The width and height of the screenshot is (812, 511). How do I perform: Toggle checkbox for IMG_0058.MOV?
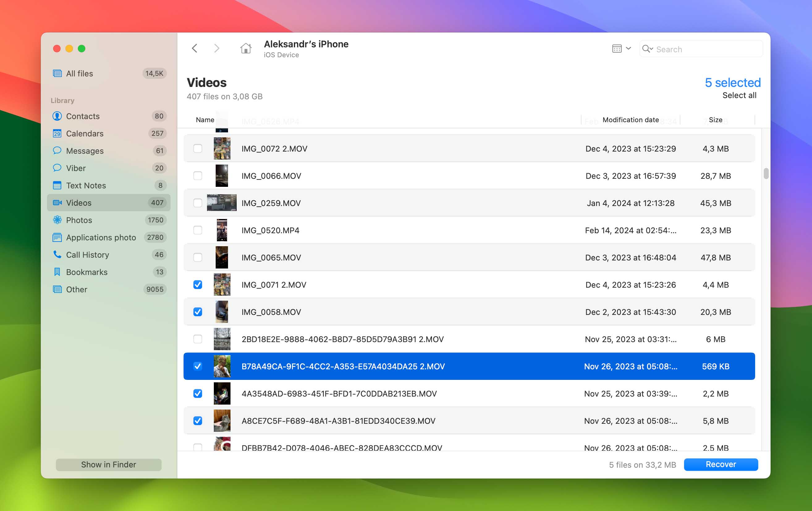pos(197,312)
